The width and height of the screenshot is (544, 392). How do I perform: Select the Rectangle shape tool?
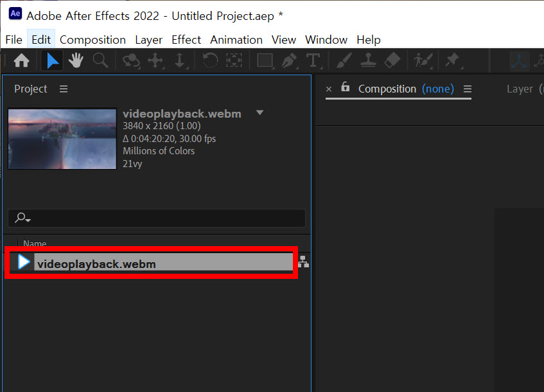pyautogui.click(x=265, y=61)
